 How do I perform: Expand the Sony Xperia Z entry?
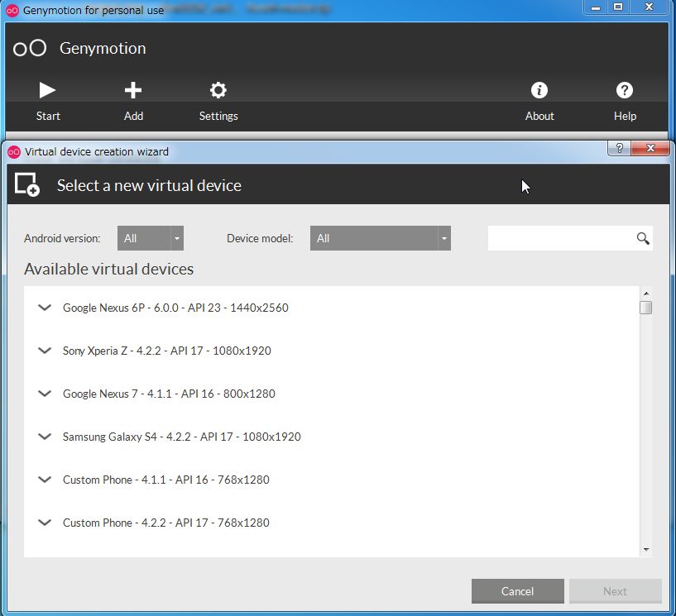coord(45,351)
